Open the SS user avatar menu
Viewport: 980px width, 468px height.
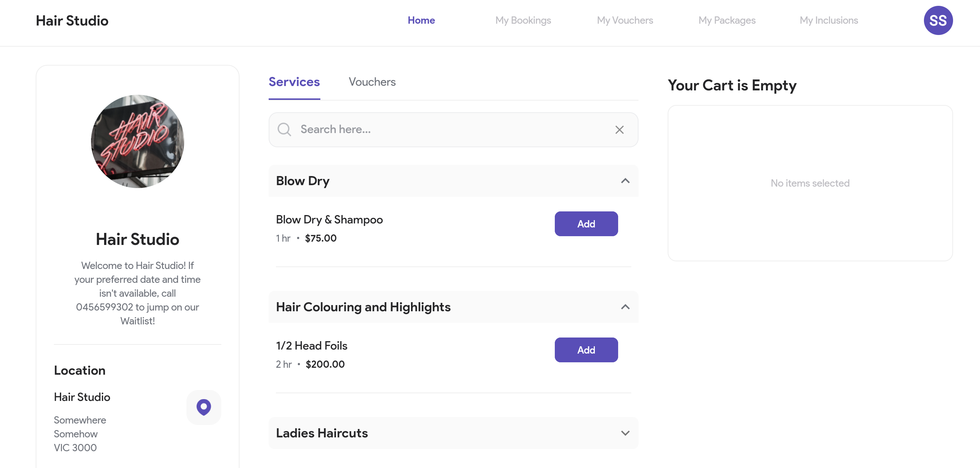coord(938,20)
